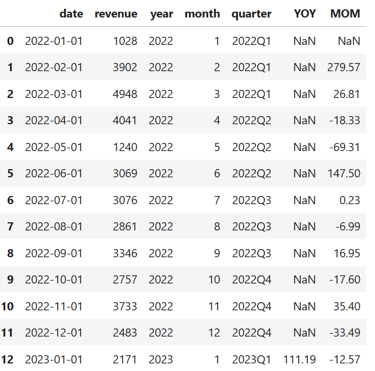The height and width of the screenshot is (371, 375).
Task: Select the MOM value -69.31
Action: click(345, 147)
